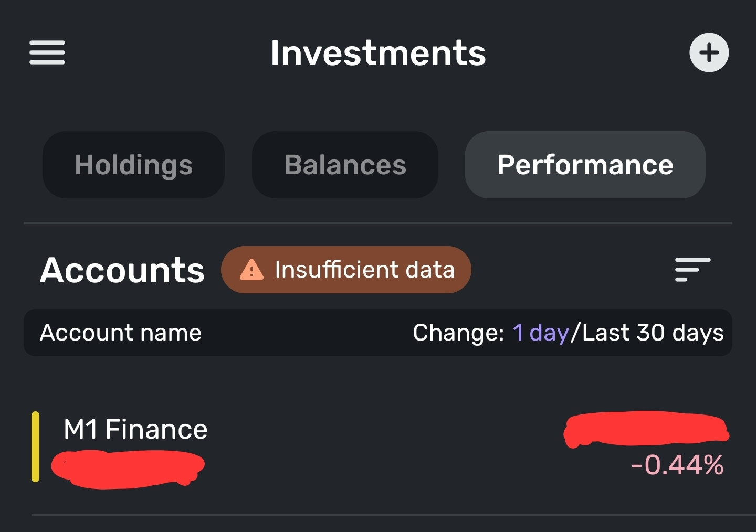Click the Accounts section heading

click(x=122, y=270)
